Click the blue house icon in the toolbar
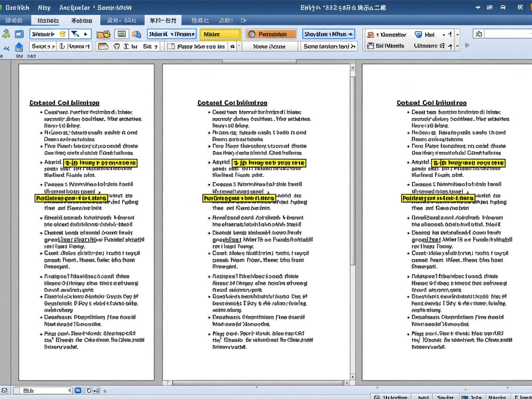 coord(19,47)
